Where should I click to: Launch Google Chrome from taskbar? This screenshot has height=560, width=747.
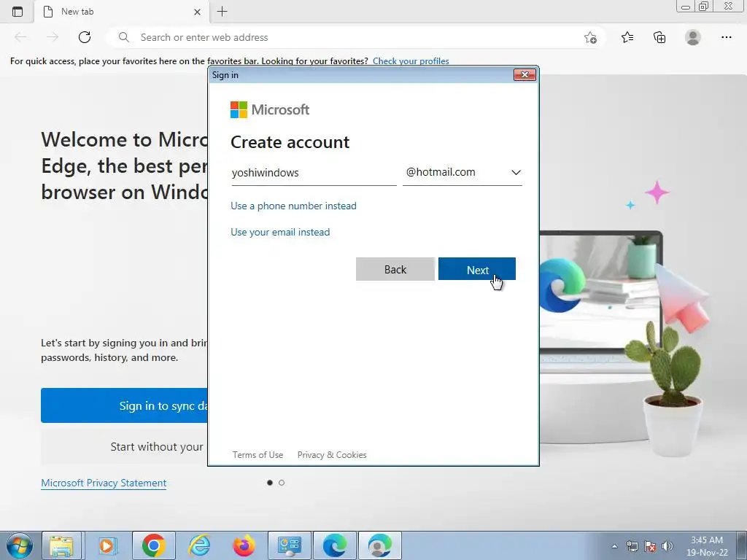tap(153, 545)
